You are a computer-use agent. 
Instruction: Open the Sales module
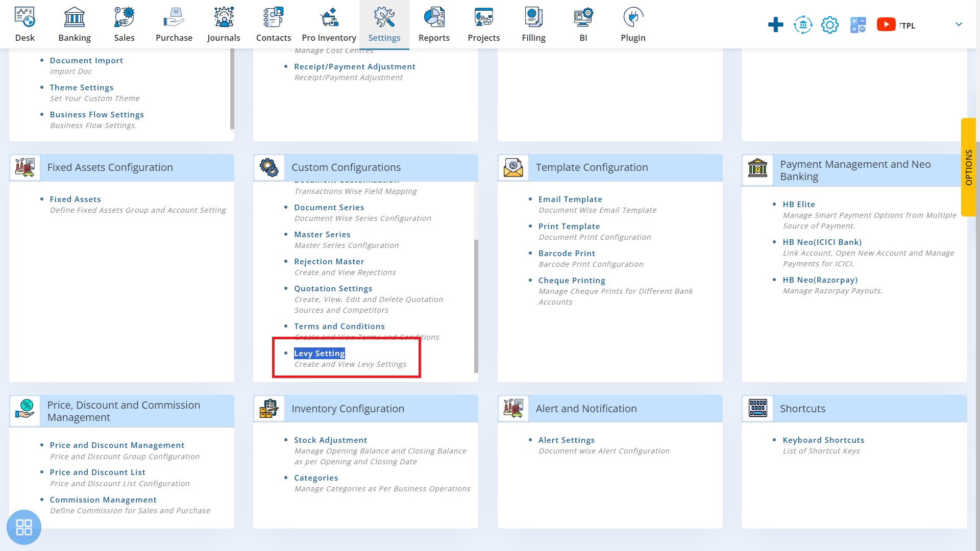pos(124,24)
